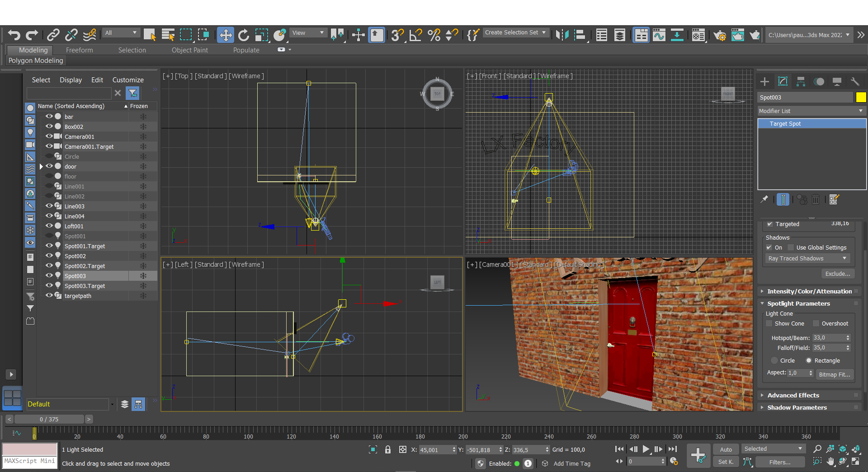Viewport: 868px width, 472px height.
Task: Enable the Overshoot checkbox
Action: [x=816, y=323]
